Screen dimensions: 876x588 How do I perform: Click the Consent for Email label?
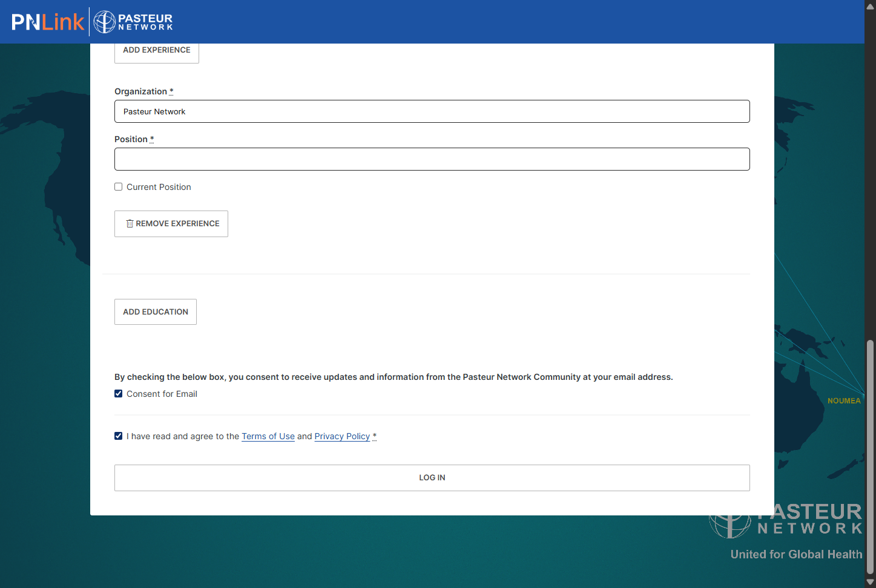[x=162, y=394]
